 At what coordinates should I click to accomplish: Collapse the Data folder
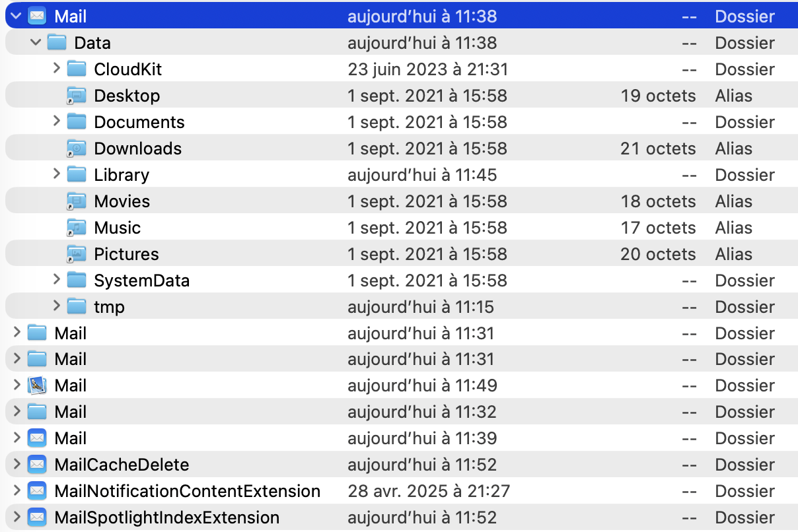click(x=36, y=43)
